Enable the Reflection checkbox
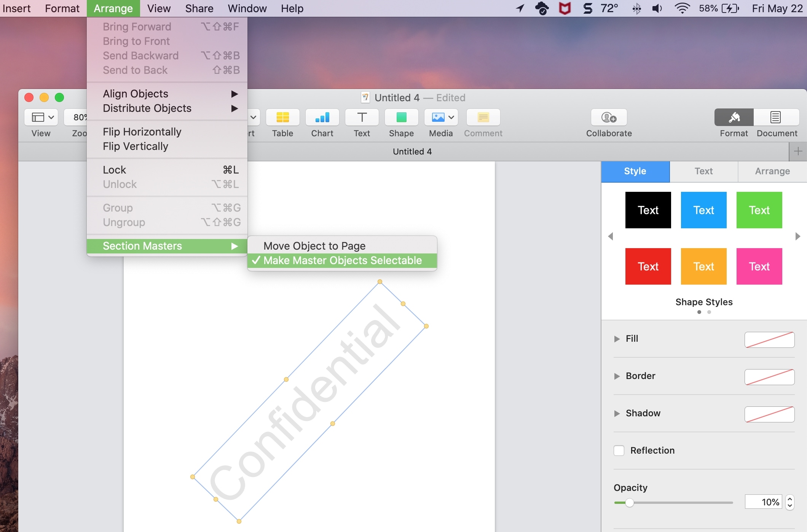Screen dimensions: 807x532 click(x=619, y=451)
